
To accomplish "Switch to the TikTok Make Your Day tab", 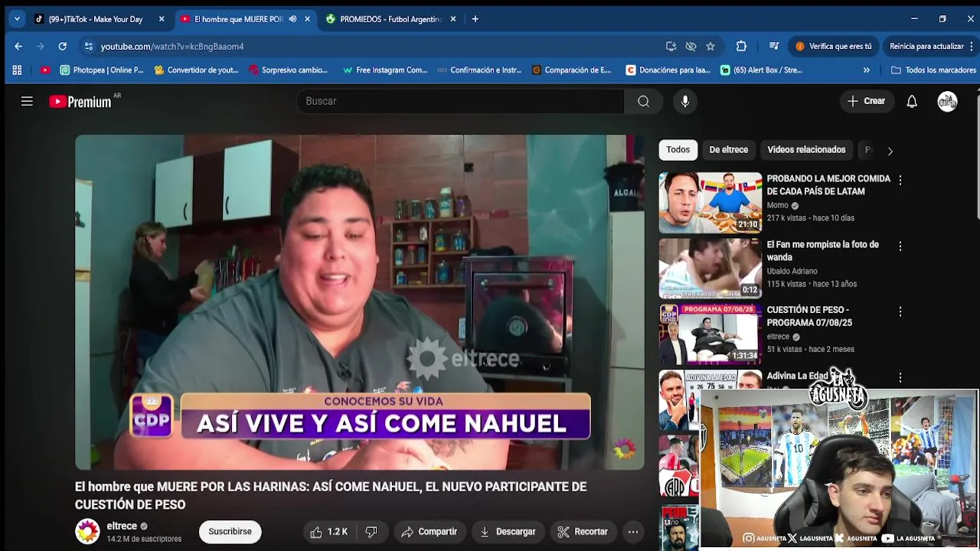I will pyautogui.click(x=96, y=19).
